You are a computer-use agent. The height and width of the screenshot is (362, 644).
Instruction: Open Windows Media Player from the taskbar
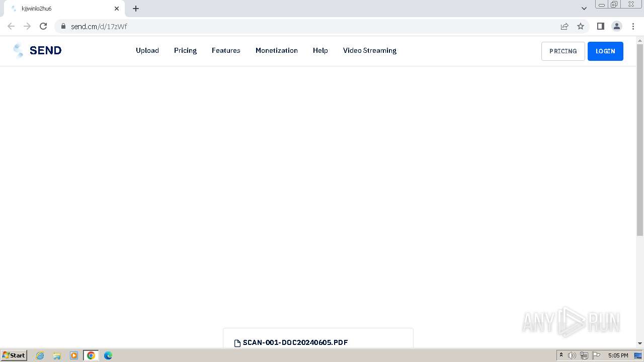pos(74,355)
